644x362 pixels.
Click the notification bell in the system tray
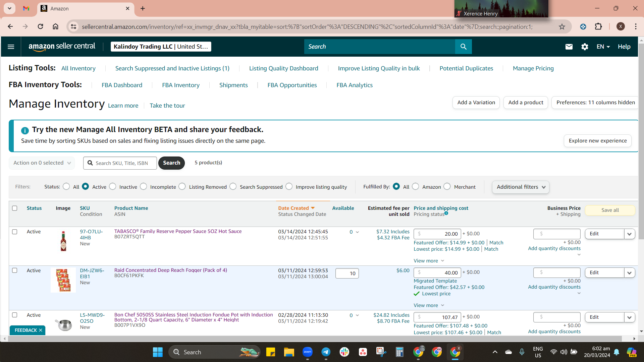pos(616,352)
